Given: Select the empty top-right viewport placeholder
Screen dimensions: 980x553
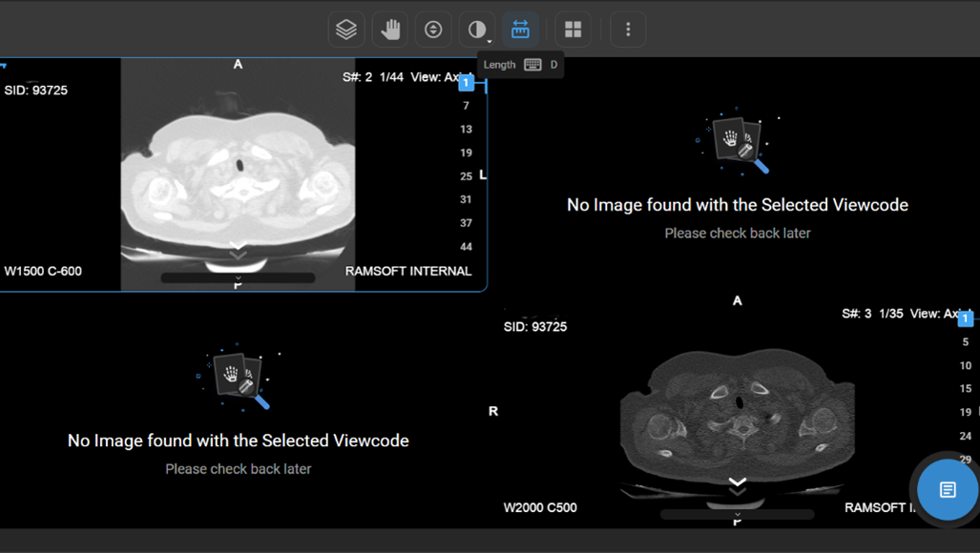Looking at the screenshot, I should click(x=737, y=172).
